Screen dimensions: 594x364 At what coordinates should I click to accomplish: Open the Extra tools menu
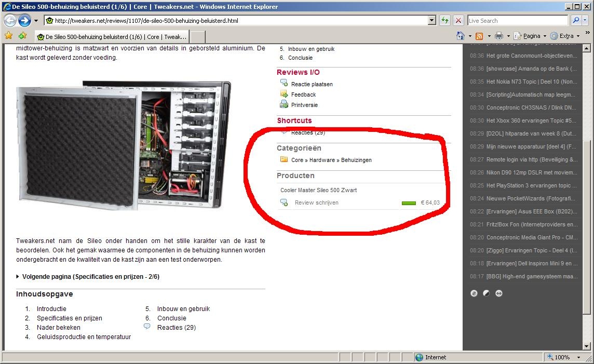pos(565,36)
